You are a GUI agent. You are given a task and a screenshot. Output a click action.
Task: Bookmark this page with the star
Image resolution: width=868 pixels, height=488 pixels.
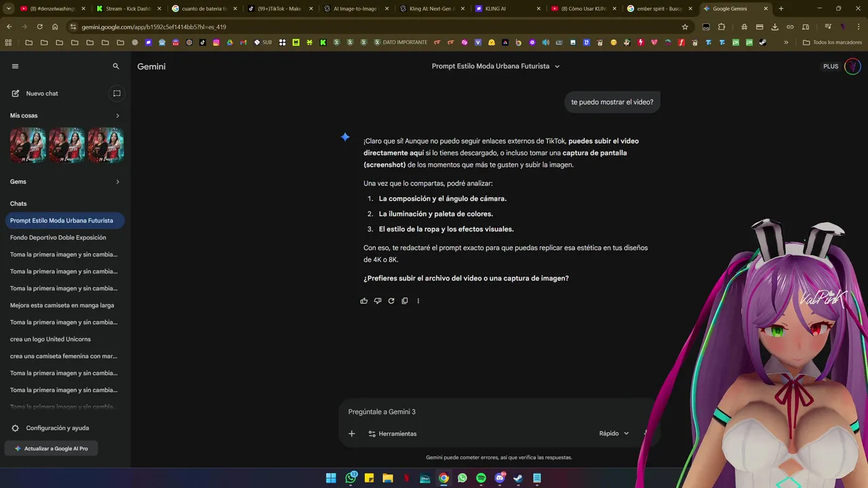(x=685, y=27)
